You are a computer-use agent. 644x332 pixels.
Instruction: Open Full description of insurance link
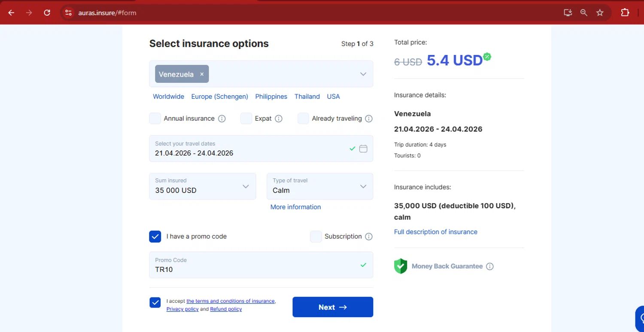click(435, 232)
